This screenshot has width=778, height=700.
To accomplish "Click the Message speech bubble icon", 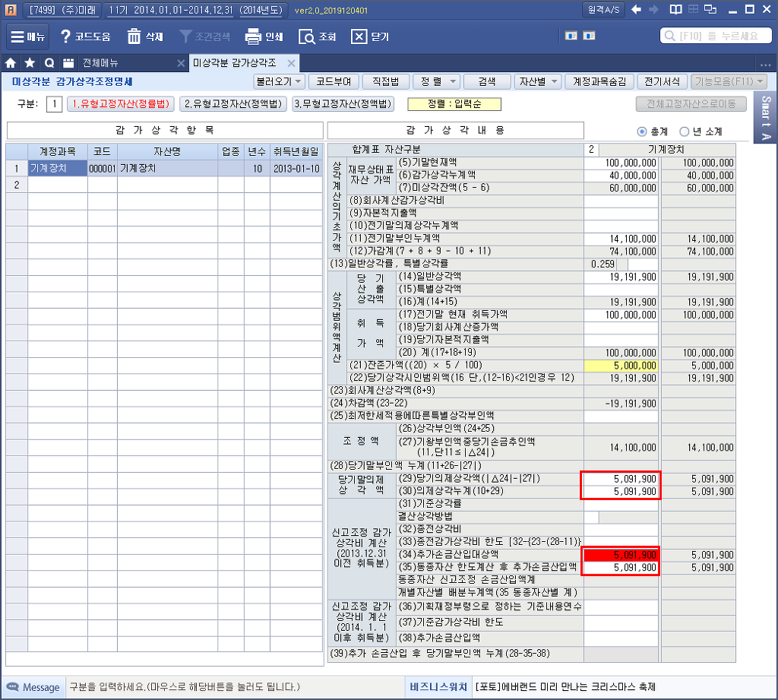I will tap(12, 687).
